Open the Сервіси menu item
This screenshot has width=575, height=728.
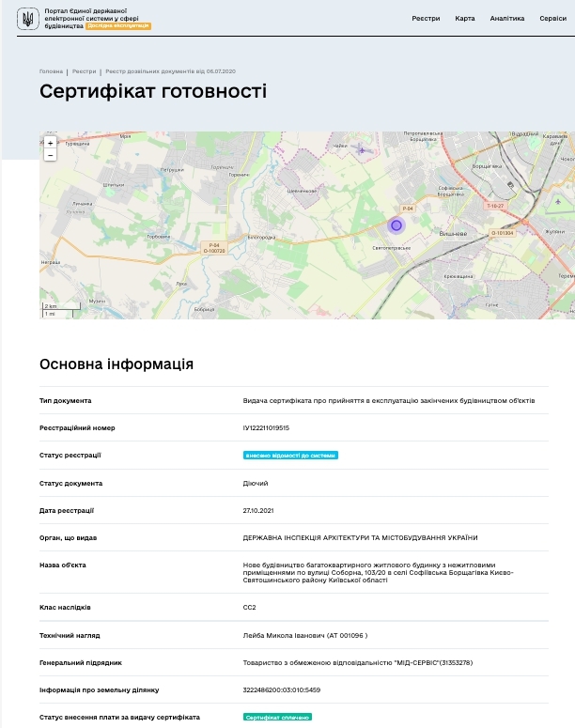pos(552,19)
